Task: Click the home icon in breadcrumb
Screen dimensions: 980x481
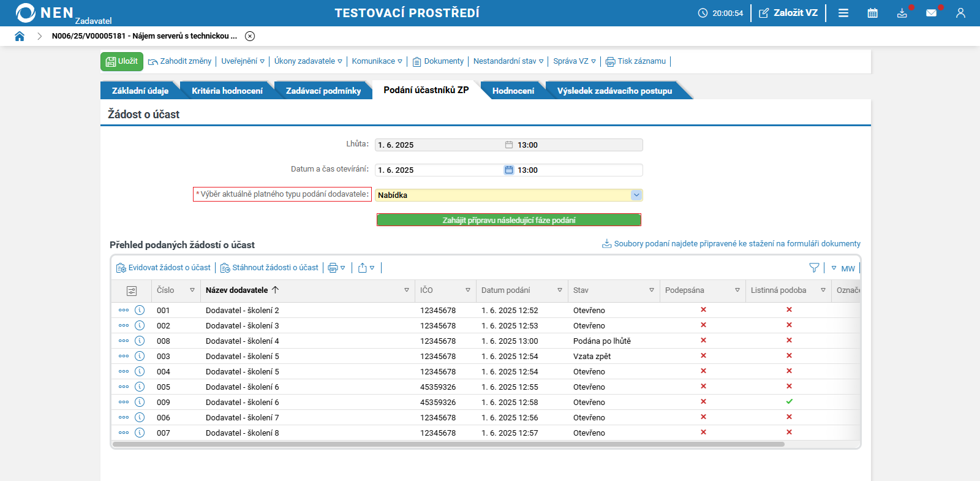Action: point(20,36)
